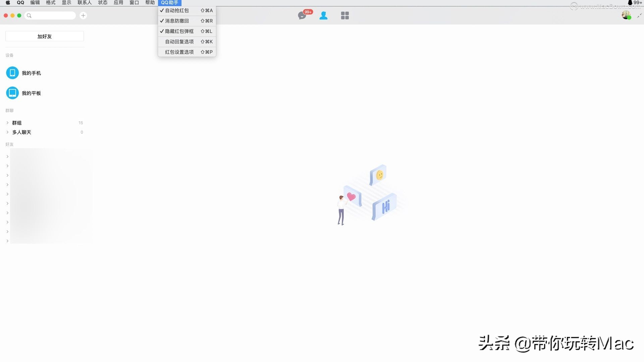
Task: Open the Apple menu
Action: tap(8, 2)
